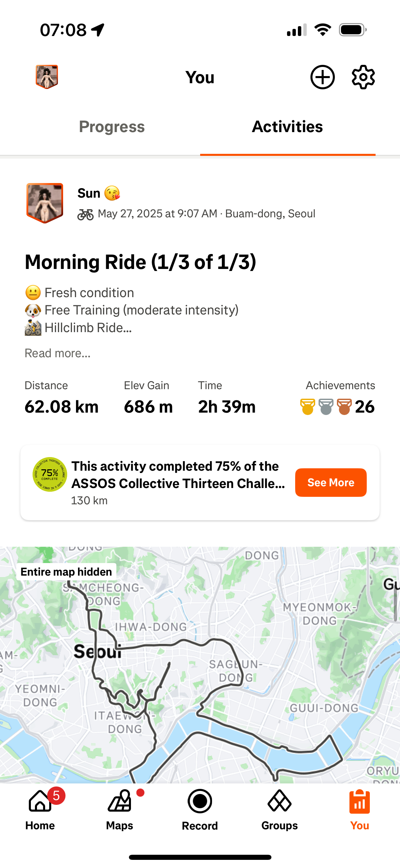Open Morning Ride (1/3 of 1/3) title

[x=140, y=262]
